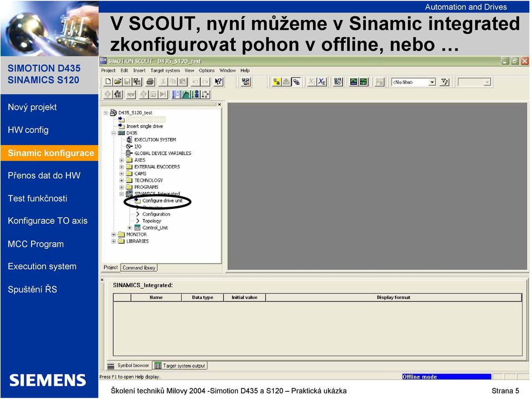Expand the CAMS folder
The width and height of the screenshot is (532, 399).
click(121, 173)
